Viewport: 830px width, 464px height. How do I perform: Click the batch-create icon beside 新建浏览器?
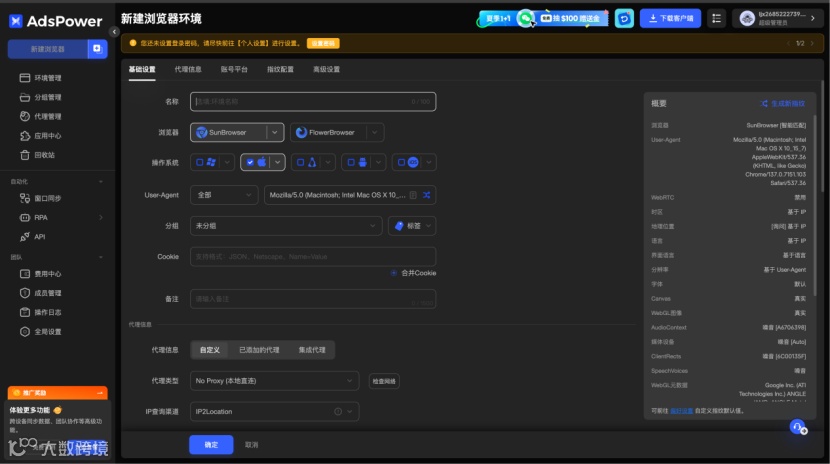(x=97, y=49)
